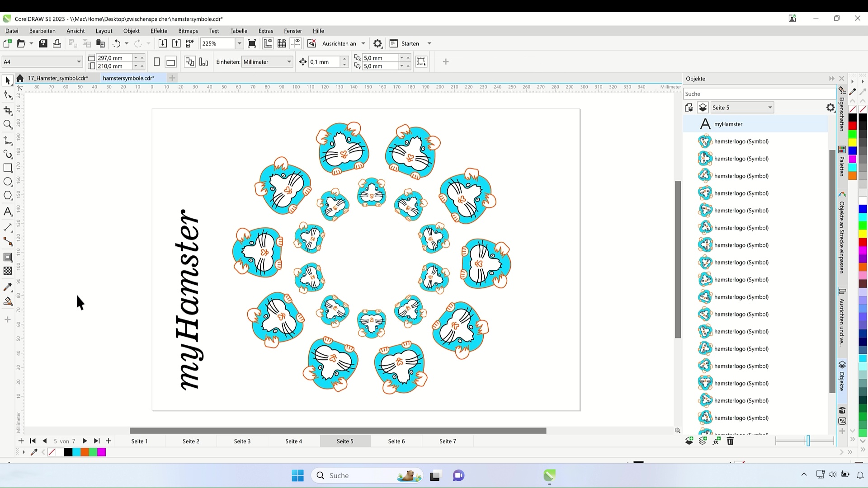Select the Rectangle tool

click(x=8, y=168)
